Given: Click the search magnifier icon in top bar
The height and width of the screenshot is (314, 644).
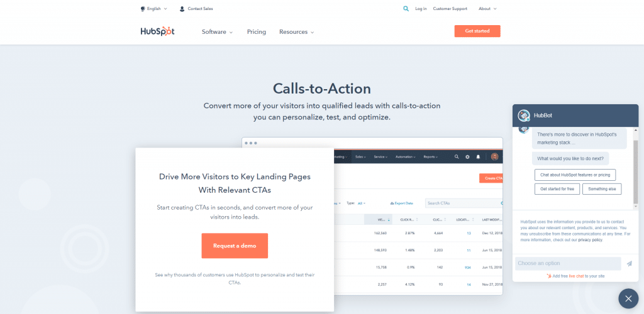Looking at the screenshot, I should point(406,9).
